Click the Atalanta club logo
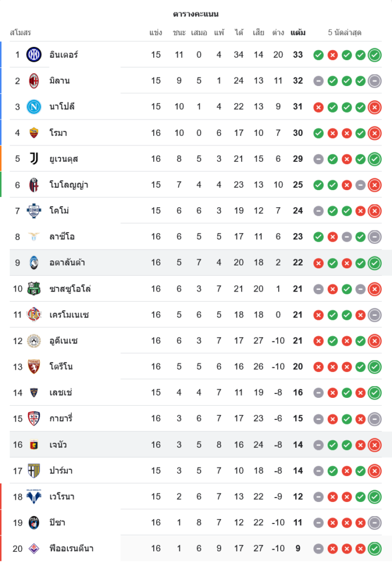This screenshot has height=566, width=392. [x=34, y=263]
